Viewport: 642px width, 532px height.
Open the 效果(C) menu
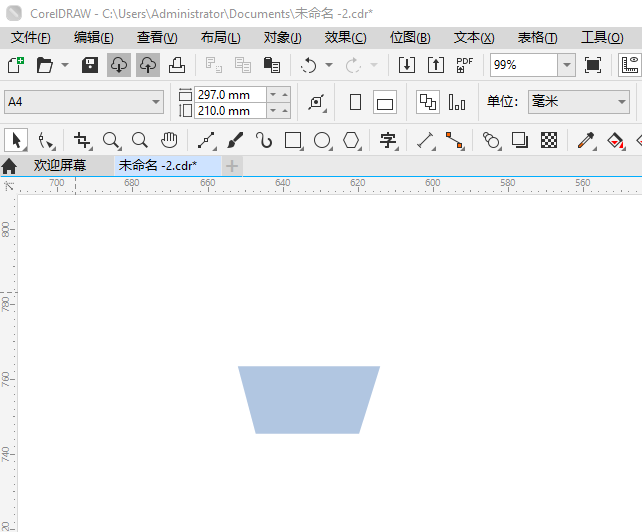pos(346,38)
